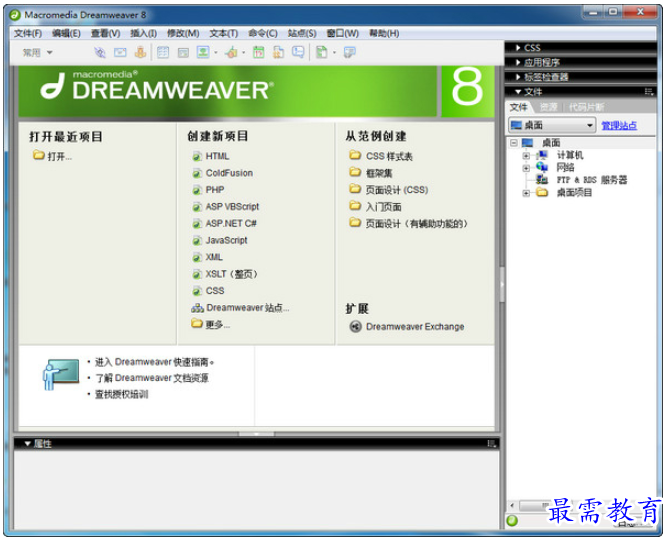Click the Email Link toolbar icon
The height and width of the screenshot is (542, 670).
(120, 53)
